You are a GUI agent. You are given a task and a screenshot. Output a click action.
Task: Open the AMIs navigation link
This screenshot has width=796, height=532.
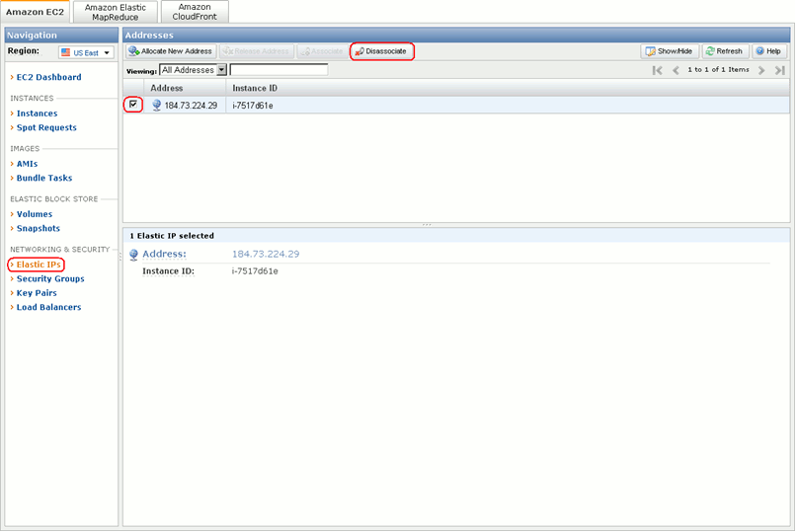point(27,164)
